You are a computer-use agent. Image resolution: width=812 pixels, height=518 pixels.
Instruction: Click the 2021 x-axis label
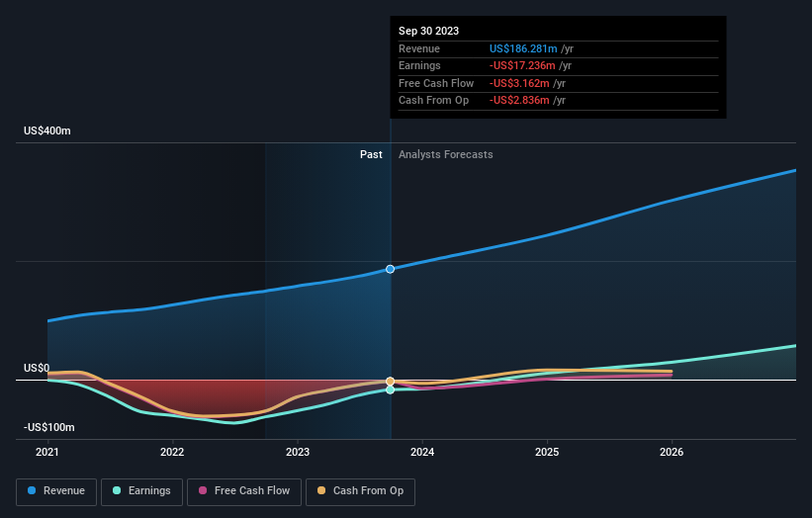click(x=47, y=452)
